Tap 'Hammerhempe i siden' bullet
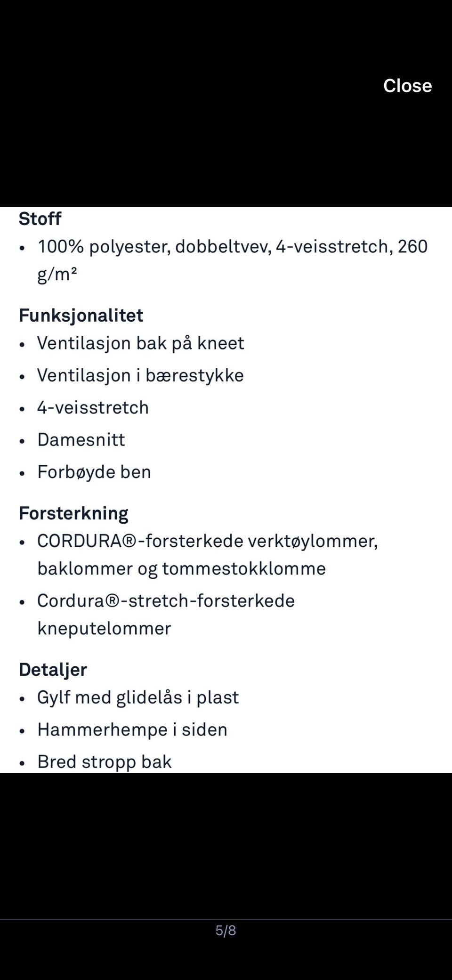Image resolution: width=452 pixels, height=980 pixels. coord(133,729)
